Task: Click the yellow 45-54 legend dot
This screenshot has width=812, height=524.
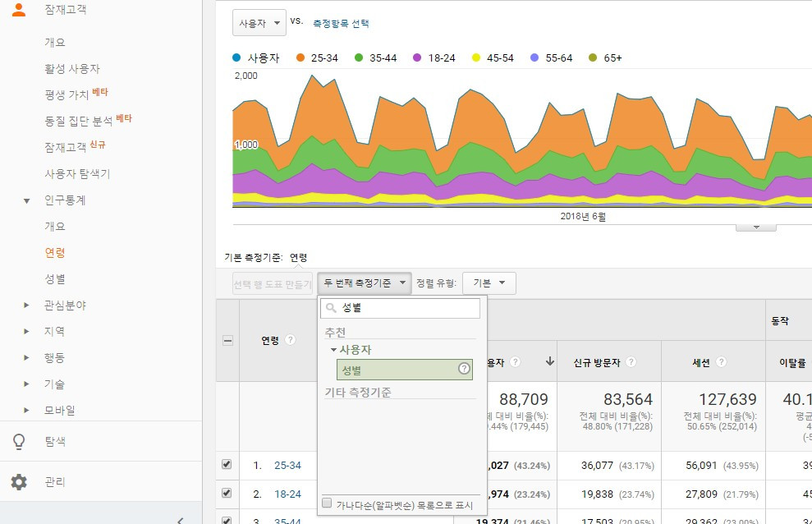Action: tap(476, 57)
